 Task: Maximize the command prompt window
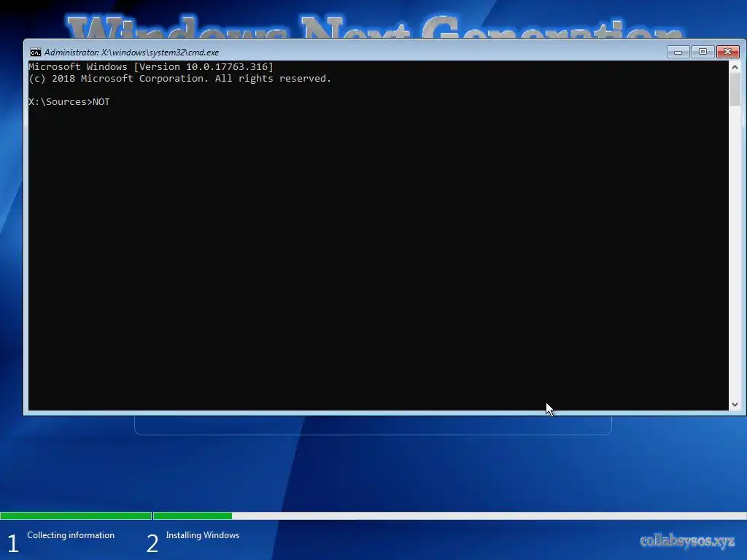(703, 52)
